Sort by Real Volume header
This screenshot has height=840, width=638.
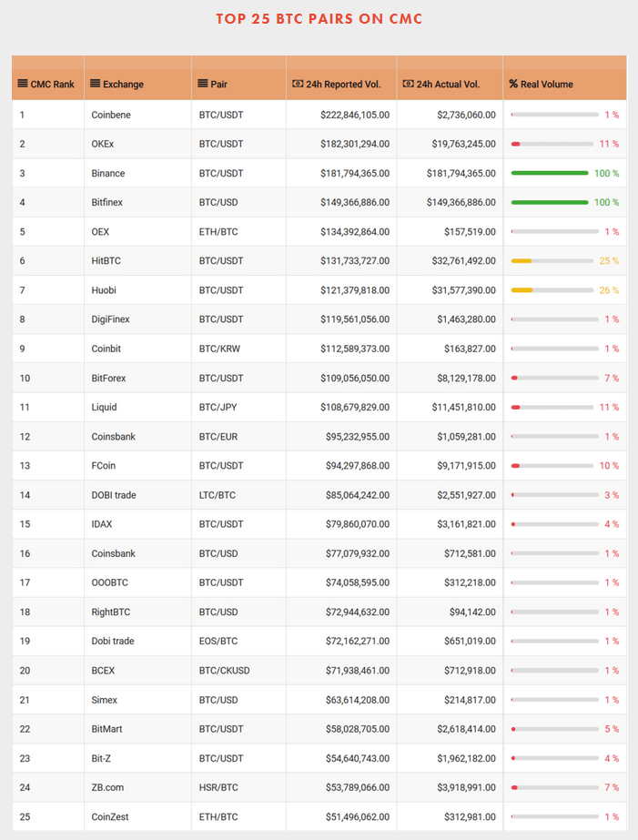[564, 77]
